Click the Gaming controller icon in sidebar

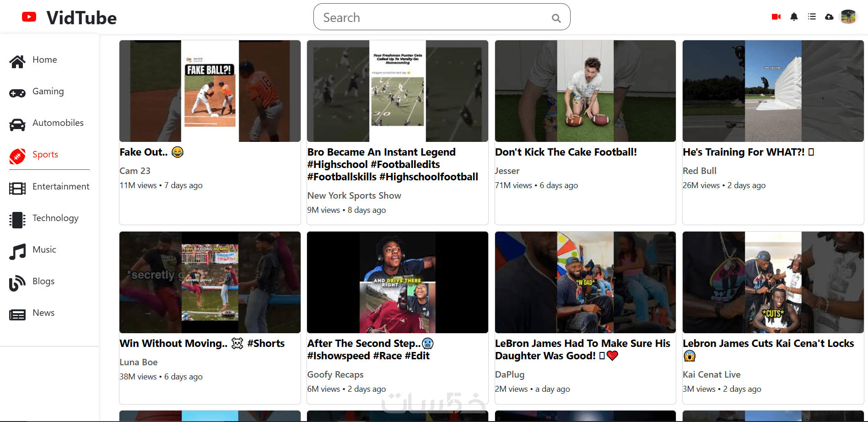point(17,93)
